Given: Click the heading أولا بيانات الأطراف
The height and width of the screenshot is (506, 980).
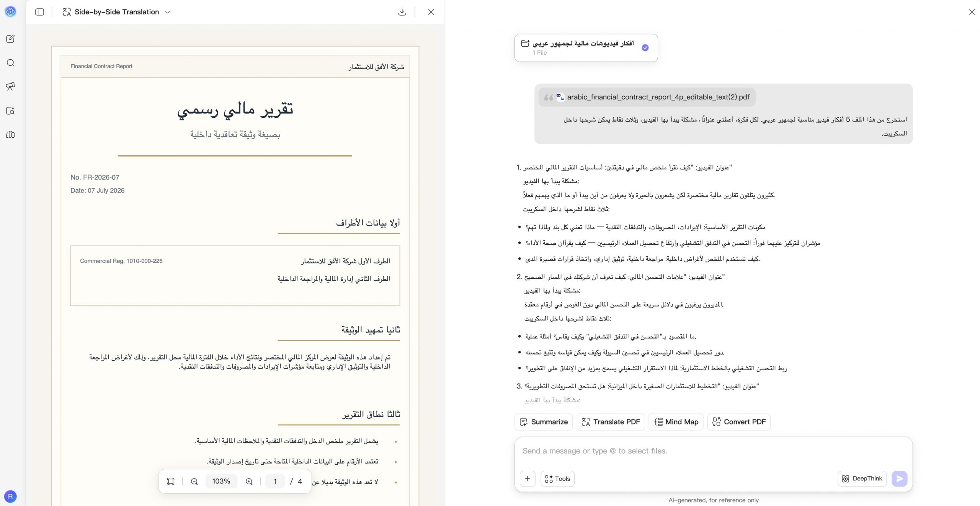Looking at the screenshot, I should pyautogui.click(x=368, y=223).
